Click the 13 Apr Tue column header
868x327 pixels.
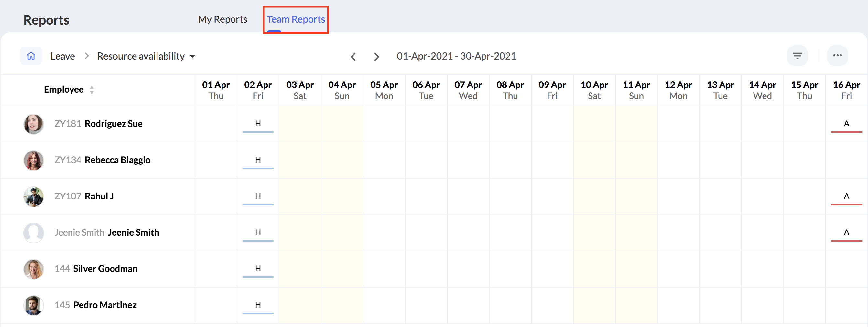point(721,90)
